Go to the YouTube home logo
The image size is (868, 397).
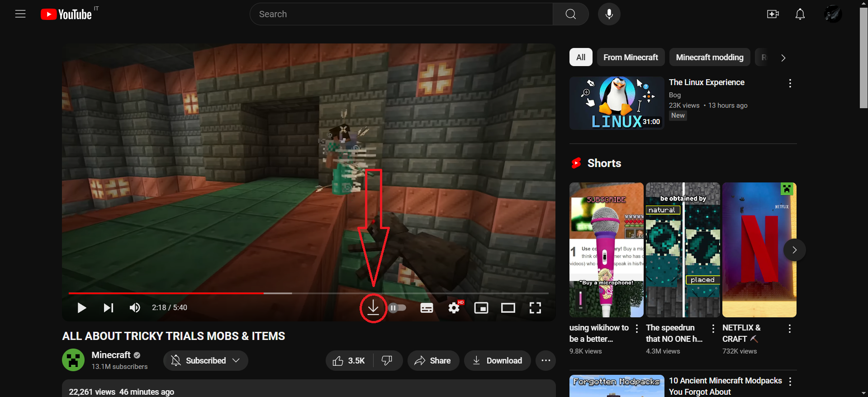(x=66, y=14)
